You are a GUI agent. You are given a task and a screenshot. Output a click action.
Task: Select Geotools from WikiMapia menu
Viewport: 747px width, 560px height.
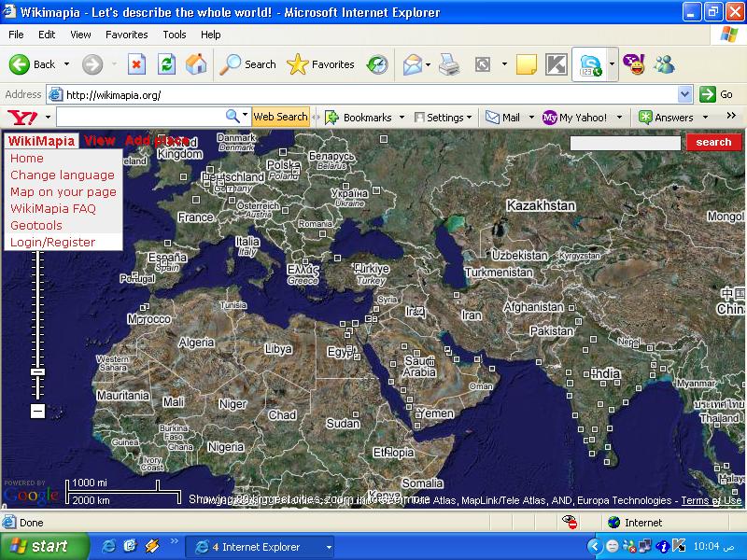tap(63, 225)
